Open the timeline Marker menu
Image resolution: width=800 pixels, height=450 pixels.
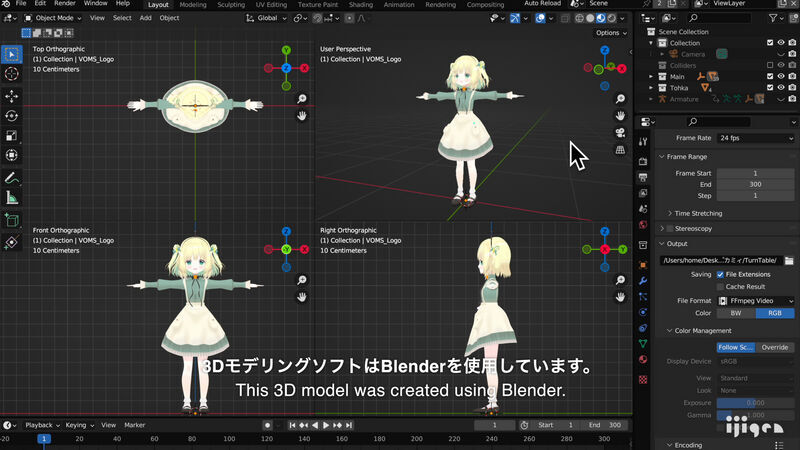click(135, 425)
